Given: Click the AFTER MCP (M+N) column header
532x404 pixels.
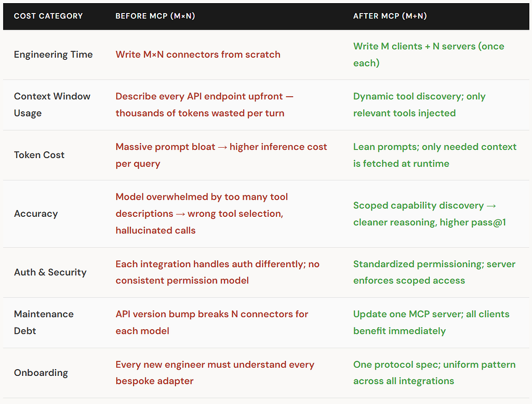Looking at the screenshot, I should coord(390,16).
